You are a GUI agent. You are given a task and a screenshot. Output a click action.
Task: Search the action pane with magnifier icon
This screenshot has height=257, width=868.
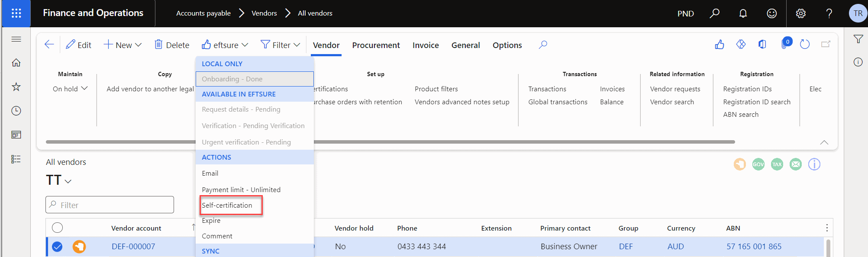(543, 45)
